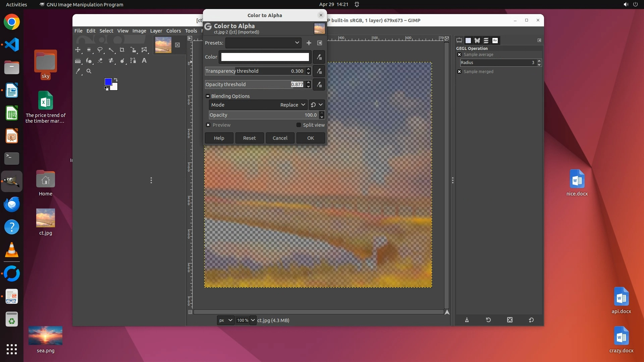Viewport: 644px width, 362px height.
Task: Swap foreground and background colors
Action: pos(116,79)
